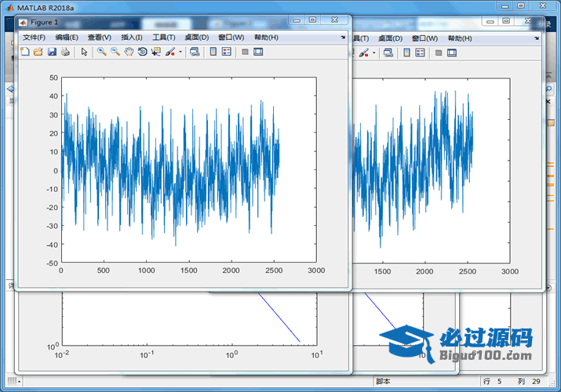Activate the Rotate 3D tool
The width and height of the screenshot is (561, 392).
tap(142, 52)
